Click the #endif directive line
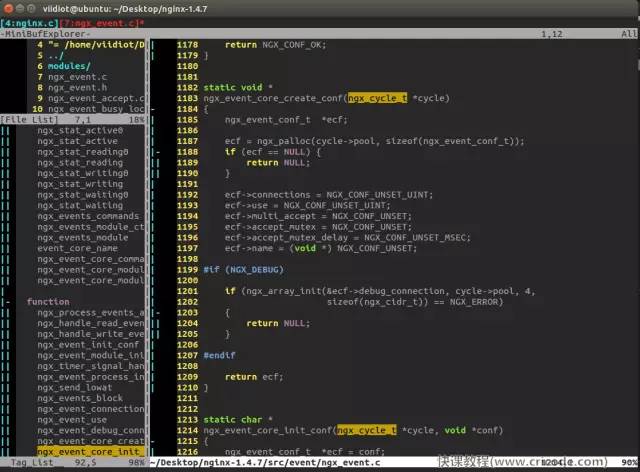 click(219, 356)
